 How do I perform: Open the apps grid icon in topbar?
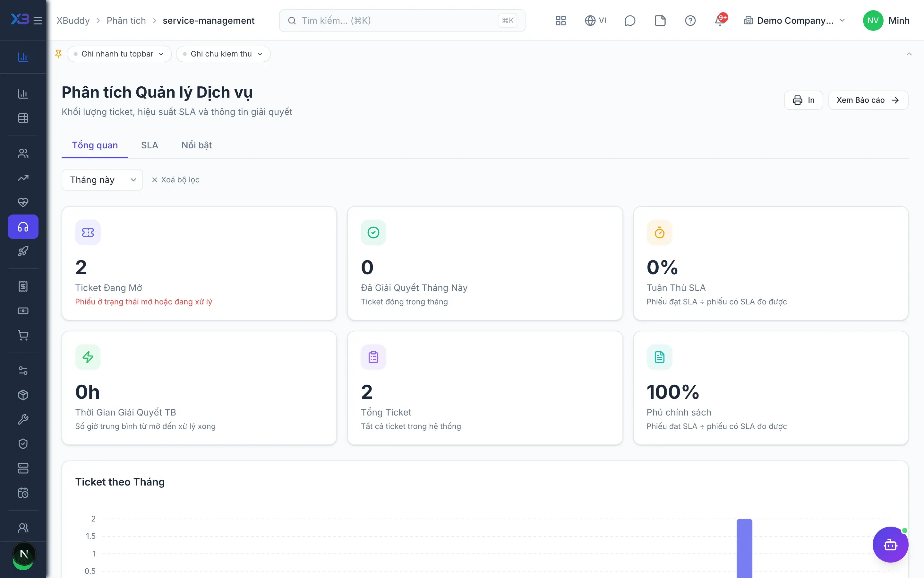click(x=560, y=20)
